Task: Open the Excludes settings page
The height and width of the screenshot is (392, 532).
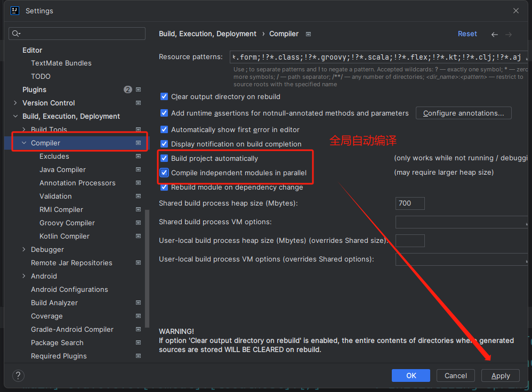Action: pyautogui.click(x=54, y=157)
